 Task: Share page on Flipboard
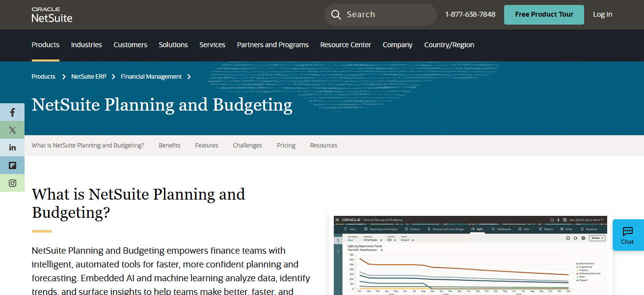[12, 165]
